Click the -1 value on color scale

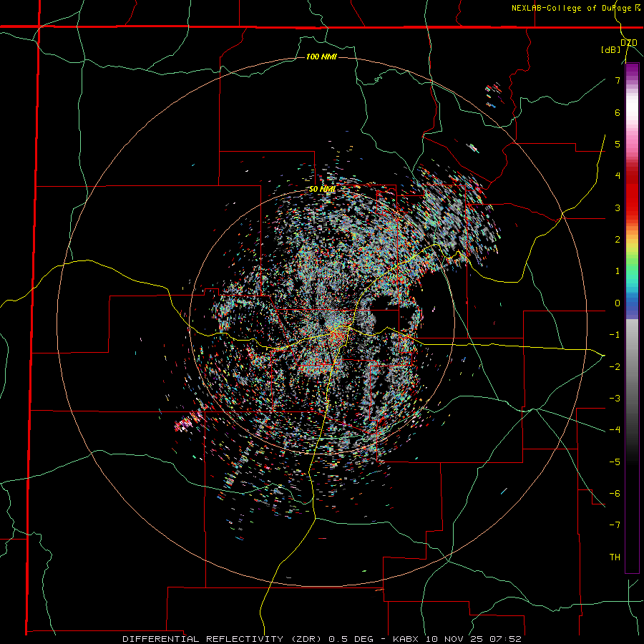point(615,335)
